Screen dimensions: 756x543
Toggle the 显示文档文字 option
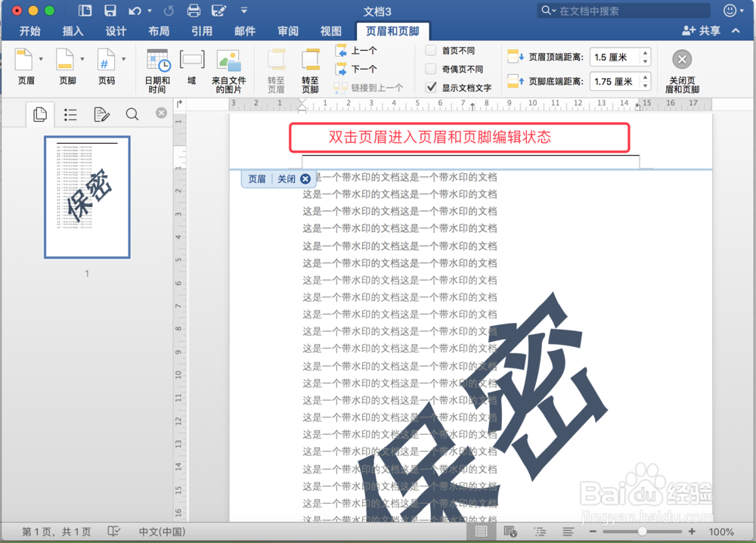pos(429,86)
